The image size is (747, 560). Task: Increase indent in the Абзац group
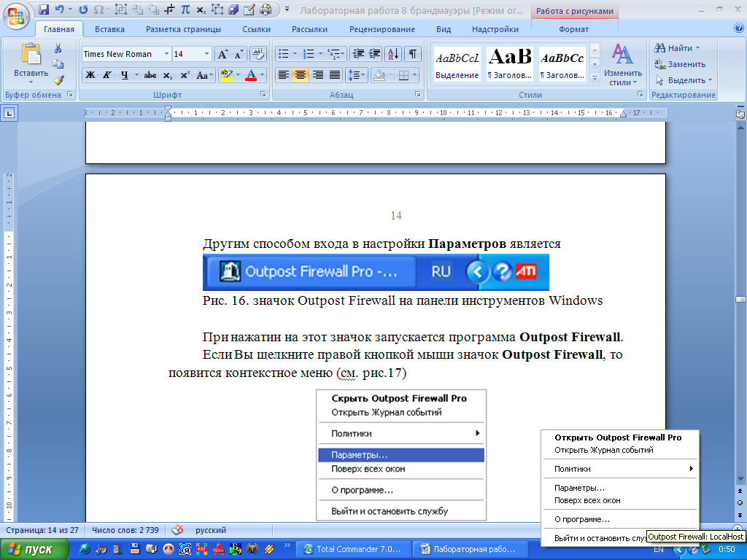375,54
